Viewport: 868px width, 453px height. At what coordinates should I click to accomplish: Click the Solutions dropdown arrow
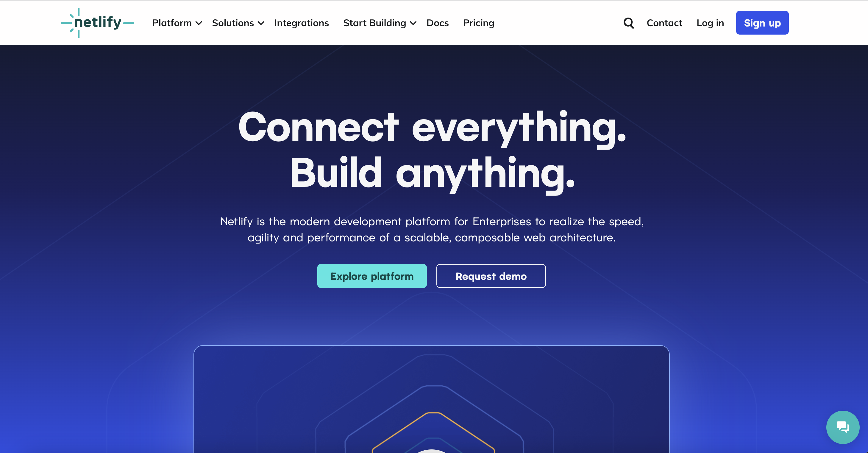(x=261, y=23)
